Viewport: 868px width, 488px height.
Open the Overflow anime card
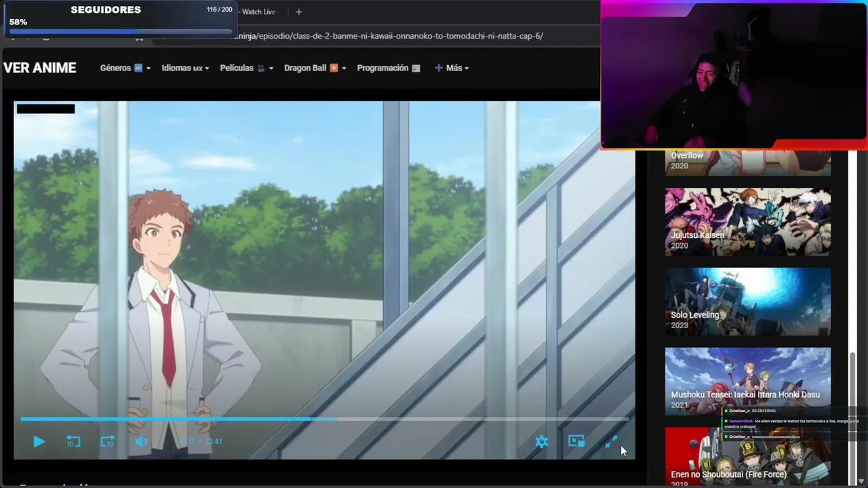(x=748, y=162)
